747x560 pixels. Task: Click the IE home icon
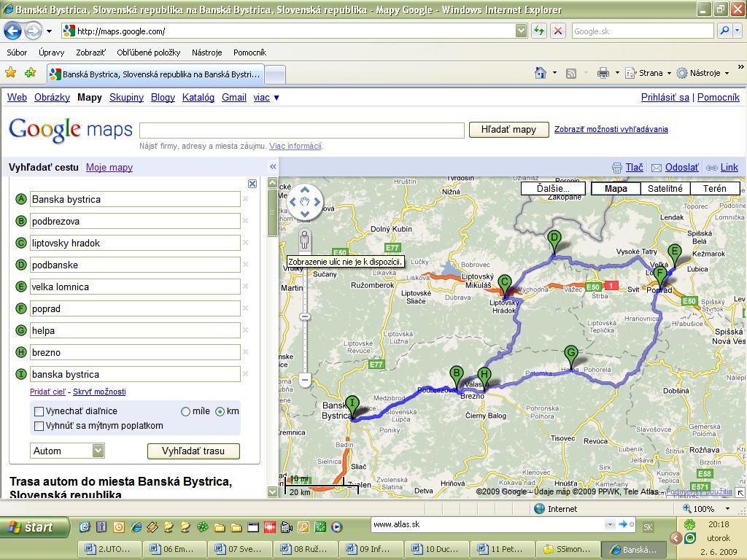pyautogui.click(x=541, y=73)
